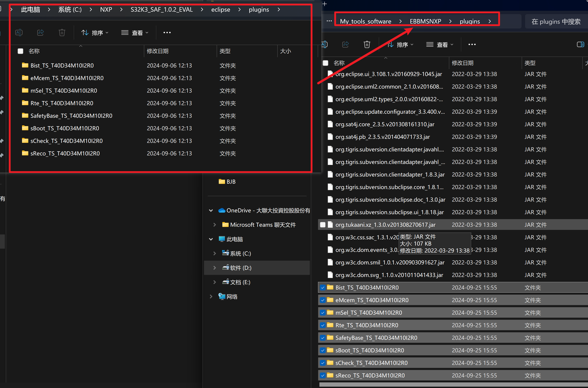Expand the 系统 (C:) tree node
The image size is (588, 388).
(x=215, y=253)
